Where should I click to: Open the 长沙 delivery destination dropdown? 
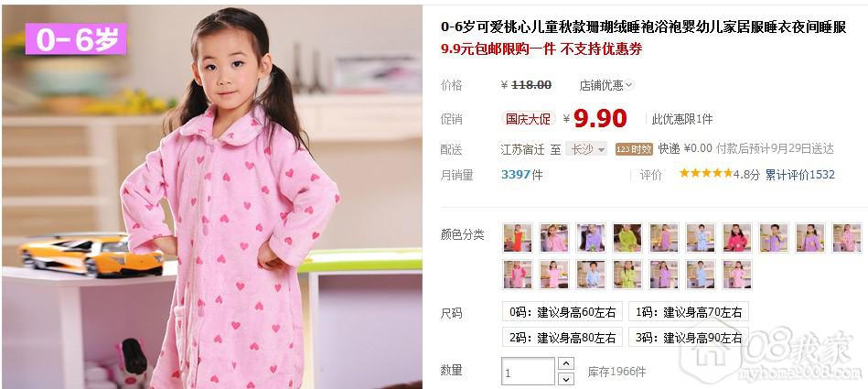[586, 149]
